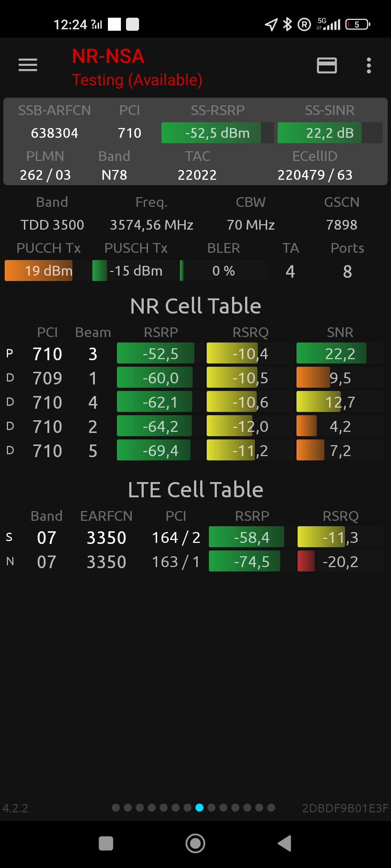Tap the 5G signal strength indicator
The height and width of the screenshot is (868, 391).
[328, 24]
